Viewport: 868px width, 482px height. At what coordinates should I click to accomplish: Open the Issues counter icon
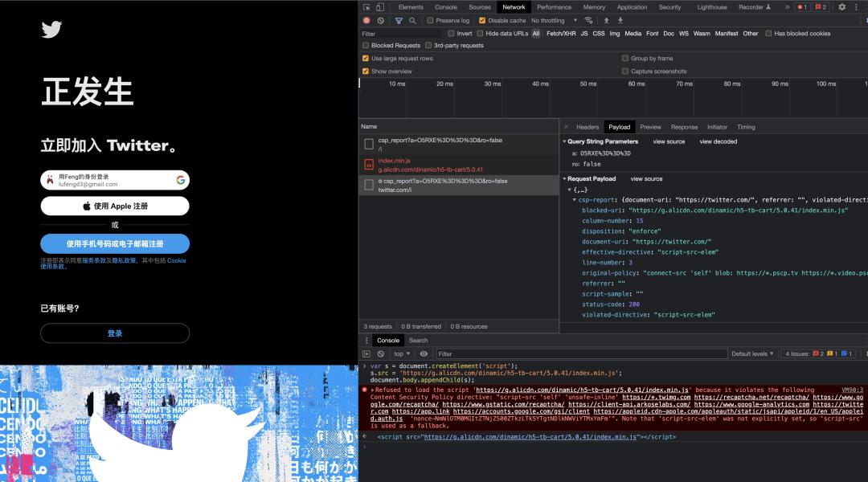click(x=821, y=7)
